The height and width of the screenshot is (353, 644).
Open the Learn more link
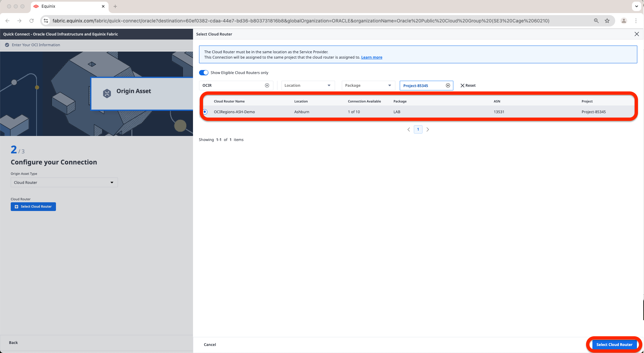pyautogui.click(x=372, y=57)
